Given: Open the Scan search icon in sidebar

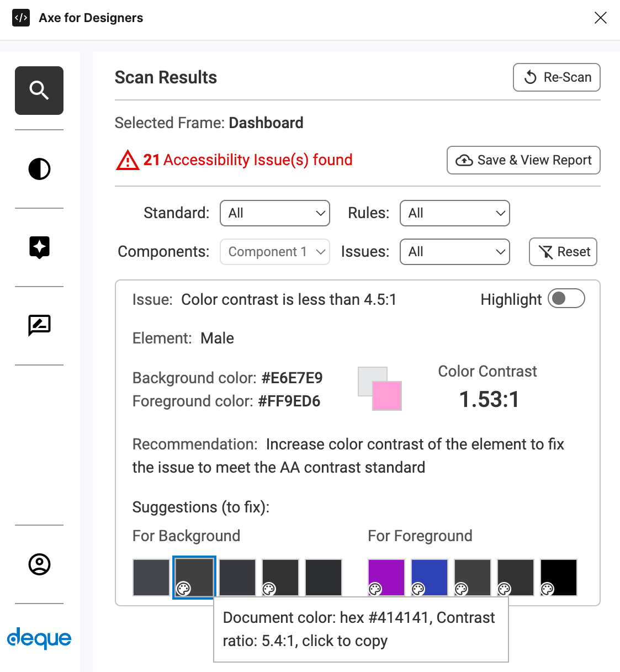Looking at the screenshot, I should point(39,91).
